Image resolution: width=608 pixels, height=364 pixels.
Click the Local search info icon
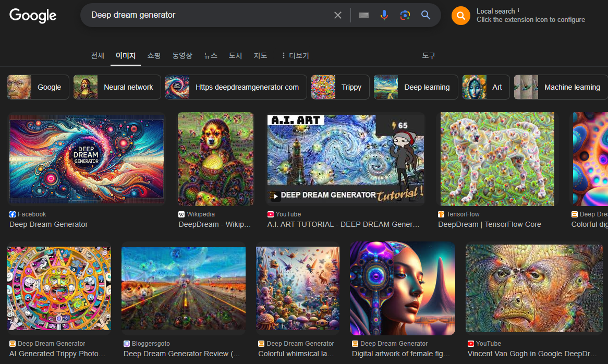[518, 10]
